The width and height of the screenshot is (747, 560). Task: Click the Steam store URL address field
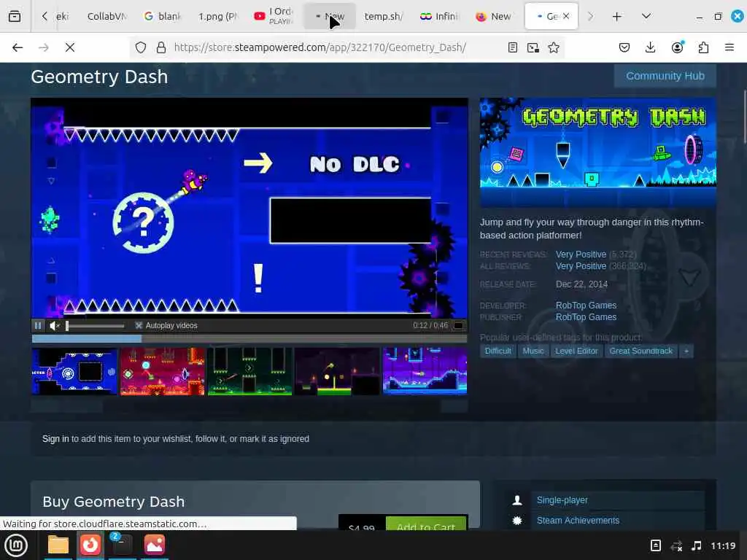tap(320, 47)
